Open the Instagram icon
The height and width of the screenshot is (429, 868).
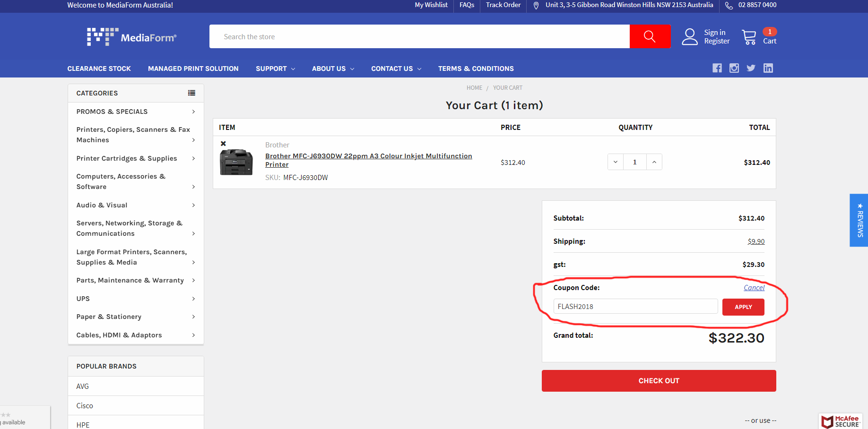734,68
